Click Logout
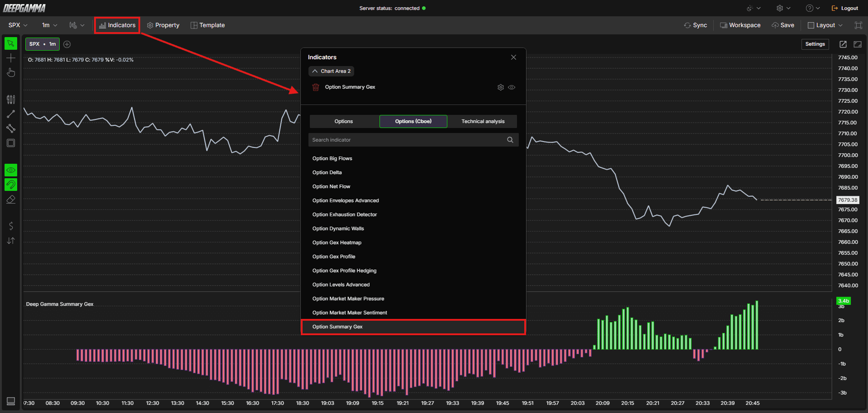Viewport: 868px width, 413px height. [x=845, y=8]
